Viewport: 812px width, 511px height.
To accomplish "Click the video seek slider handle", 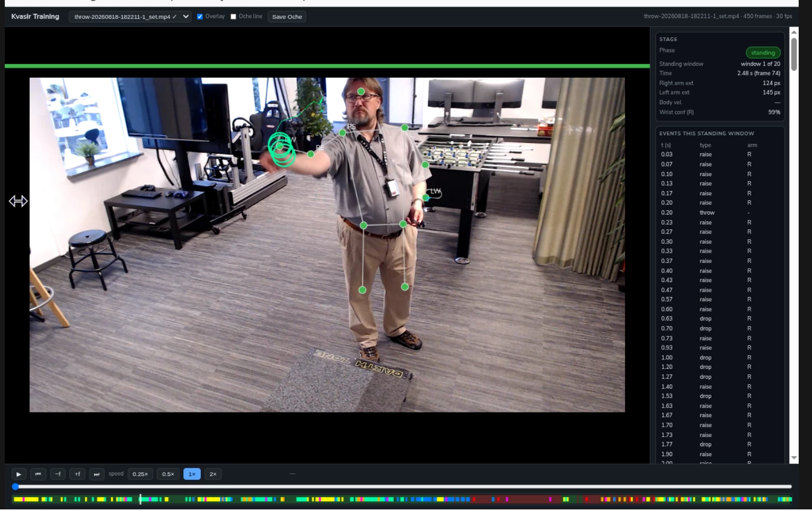I will (15, 487).
